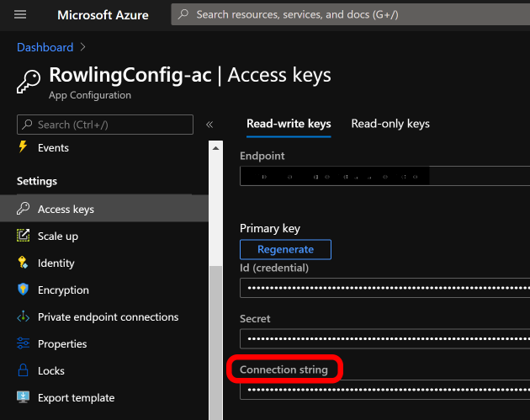This screenshot has height=420, width=530.
Task: Click the magnifier icon in sidebar search
Action: pos(28,125)
